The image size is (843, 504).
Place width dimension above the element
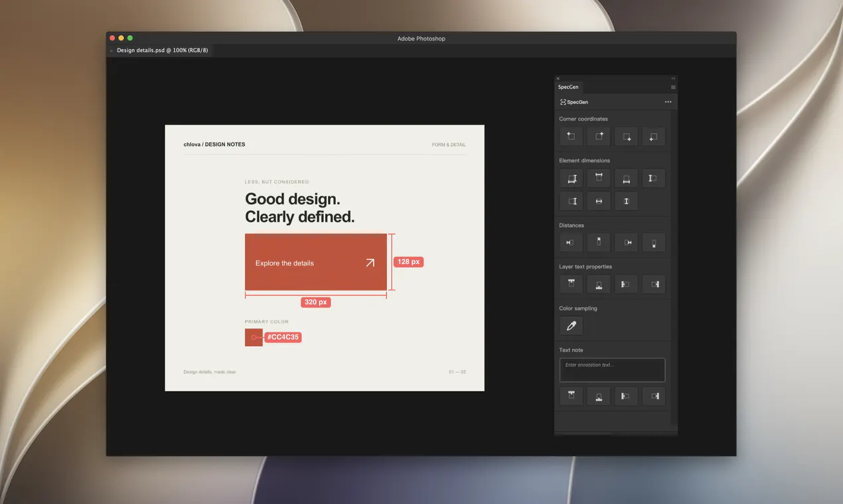(x=599, y=178)
